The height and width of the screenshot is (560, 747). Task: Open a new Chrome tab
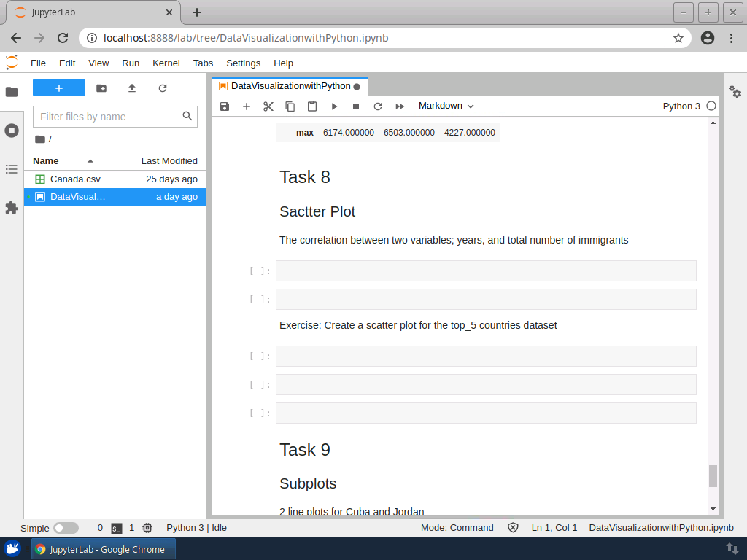(x=197, y=12)
